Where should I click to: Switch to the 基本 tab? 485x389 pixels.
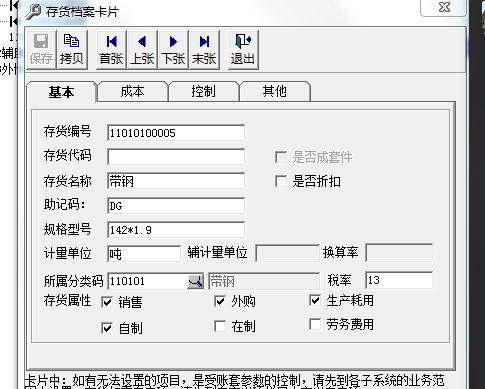61,92
